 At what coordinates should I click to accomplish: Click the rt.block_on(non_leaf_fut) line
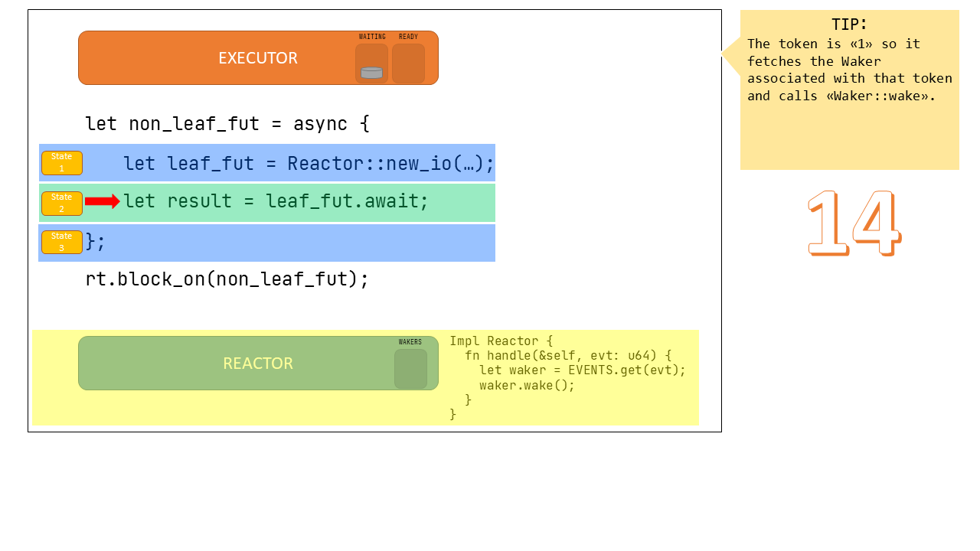[227, 279]
